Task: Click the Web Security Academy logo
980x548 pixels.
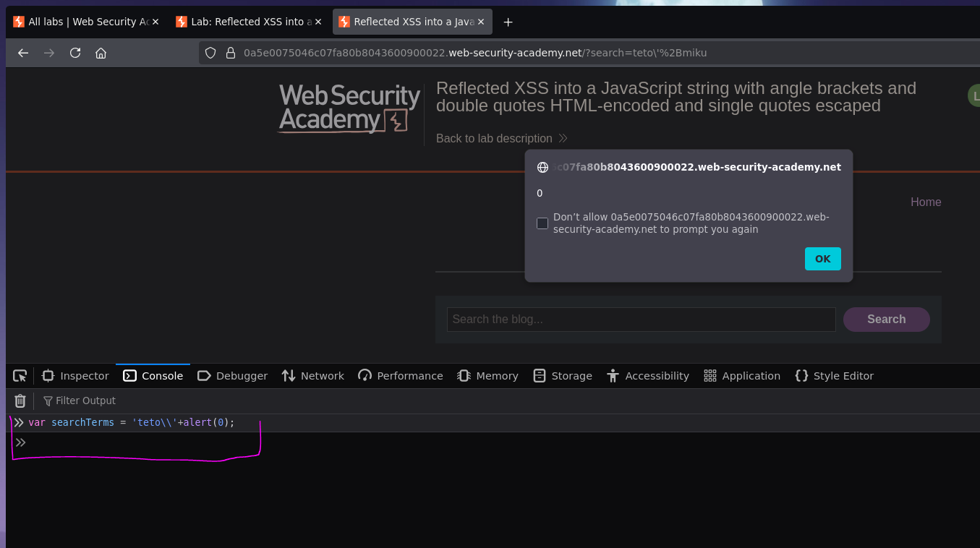Action: [349, 108]
